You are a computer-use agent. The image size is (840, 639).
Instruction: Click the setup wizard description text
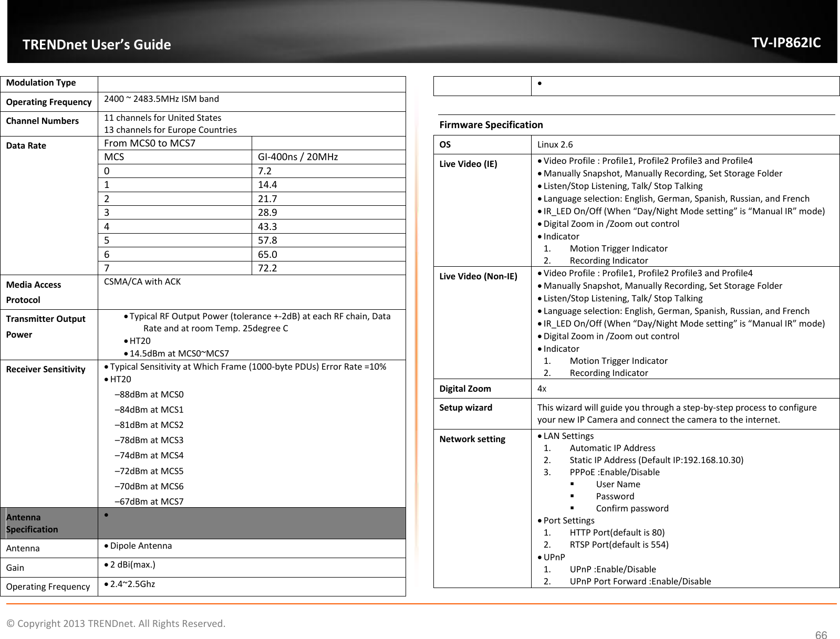click(x=677, y=413)
